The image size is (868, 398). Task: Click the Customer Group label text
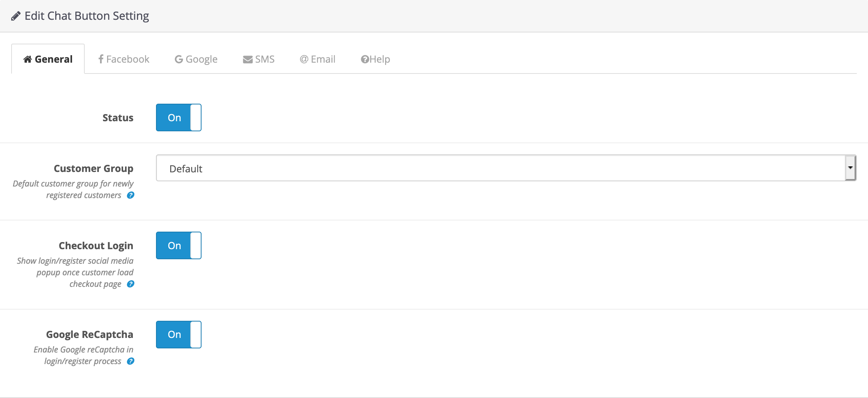pyautogui.click(x=93, y=169)
